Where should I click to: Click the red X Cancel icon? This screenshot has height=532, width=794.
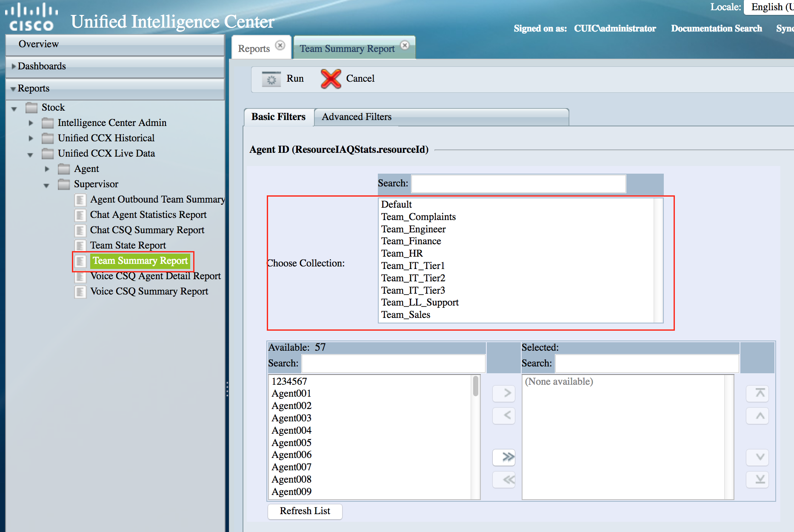pos(331,79)
